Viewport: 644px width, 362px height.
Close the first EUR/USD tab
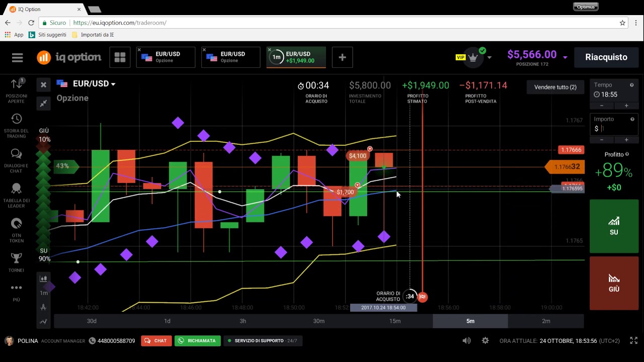(x=139, y=50)
